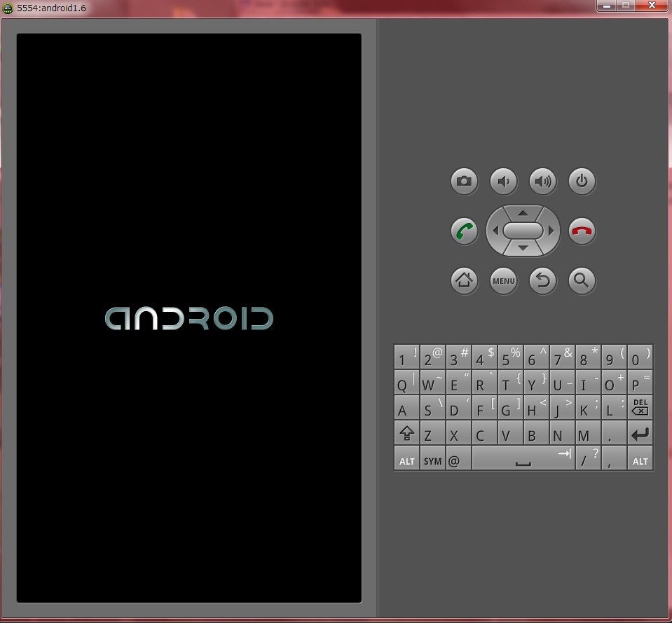
Task: Click the D-pad down arrow
Action: 523,248
